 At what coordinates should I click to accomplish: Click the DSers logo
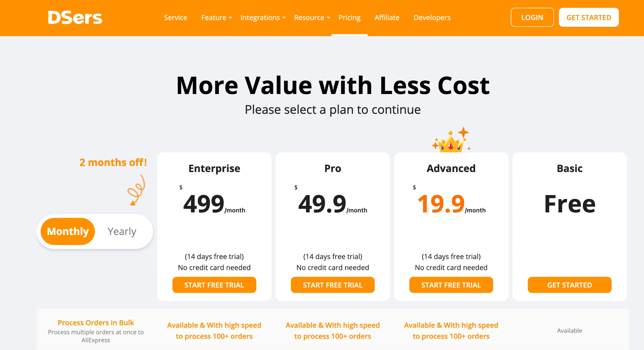tap(75, 18)
